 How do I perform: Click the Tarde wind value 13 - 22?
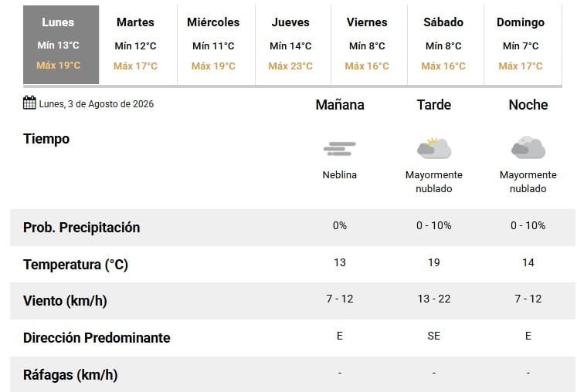point(434,299)
